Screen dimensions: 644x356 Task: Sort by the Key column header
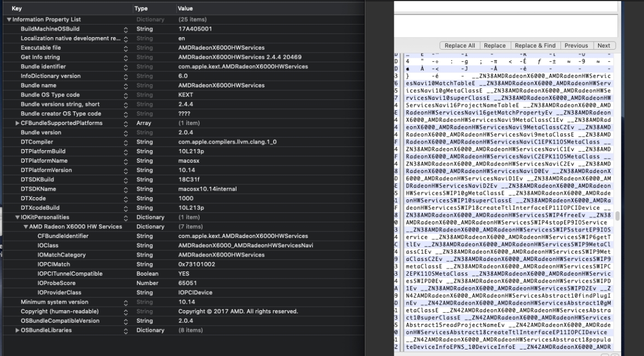tap(16, 8)
